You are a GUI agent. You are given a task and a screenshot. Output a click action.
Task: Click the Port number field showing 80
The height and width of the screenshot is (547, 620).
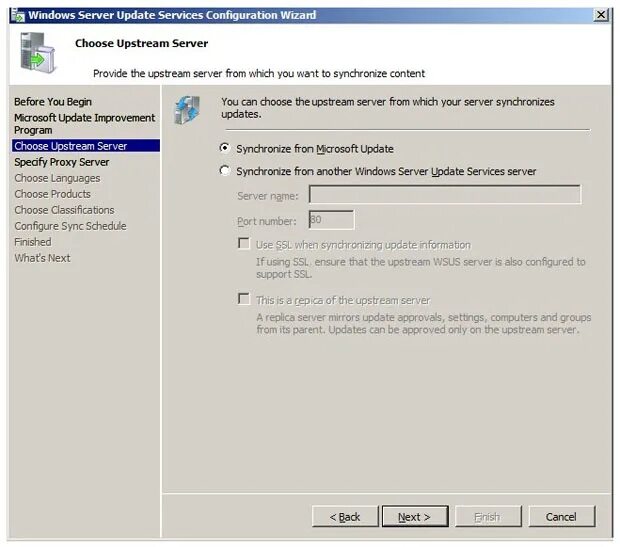[331, 220]
